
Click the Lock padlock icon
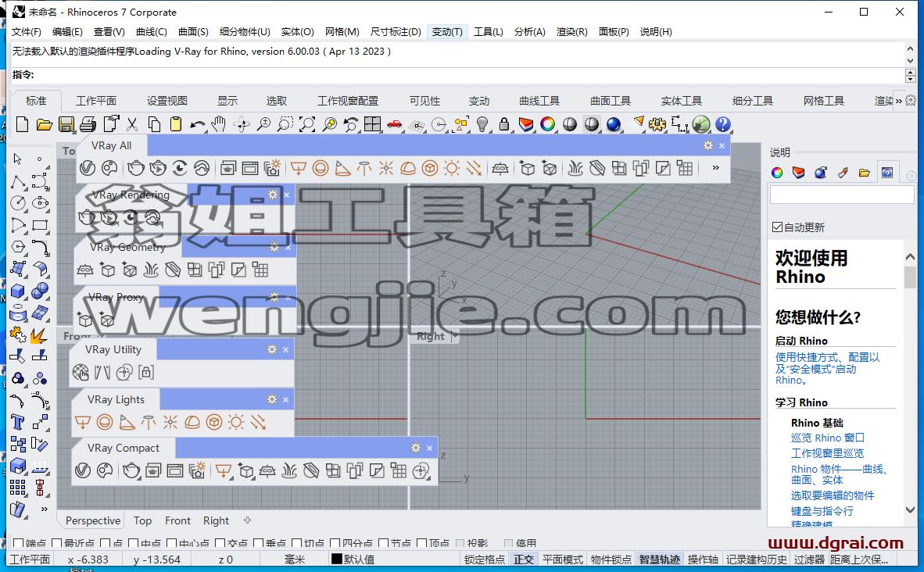[x=504, y=124]
